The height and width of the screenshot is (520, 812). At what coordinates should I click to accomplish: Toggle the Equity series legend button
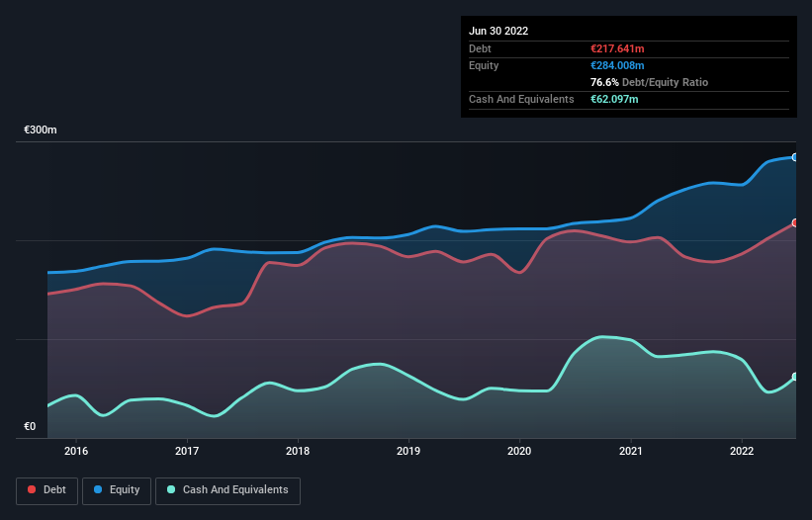click(117, 490)
